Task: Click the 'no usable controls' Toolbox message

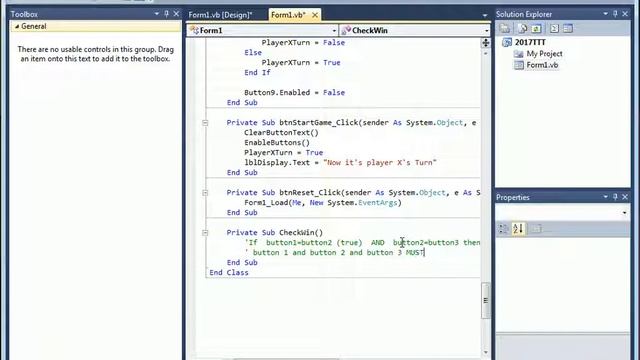Action: (x=96, y=54)
